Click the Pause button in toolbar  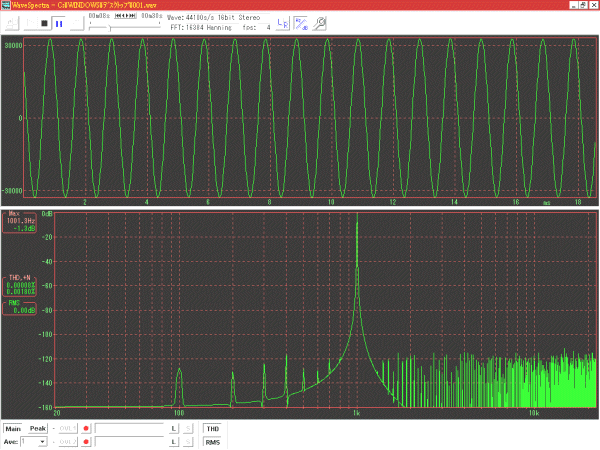[x=59, y=21]
